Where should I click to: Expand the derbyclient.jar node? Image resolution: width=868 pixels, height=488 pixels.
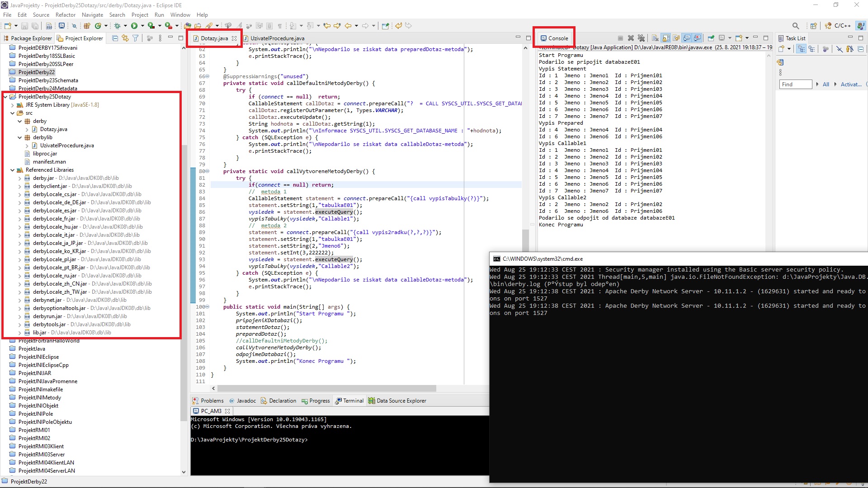click(x=20, y=186)
